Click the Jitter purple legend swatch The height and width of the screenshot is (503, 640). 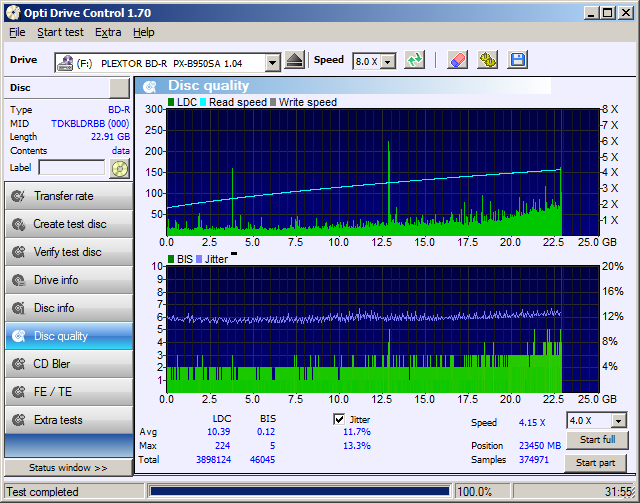point(199,259)
